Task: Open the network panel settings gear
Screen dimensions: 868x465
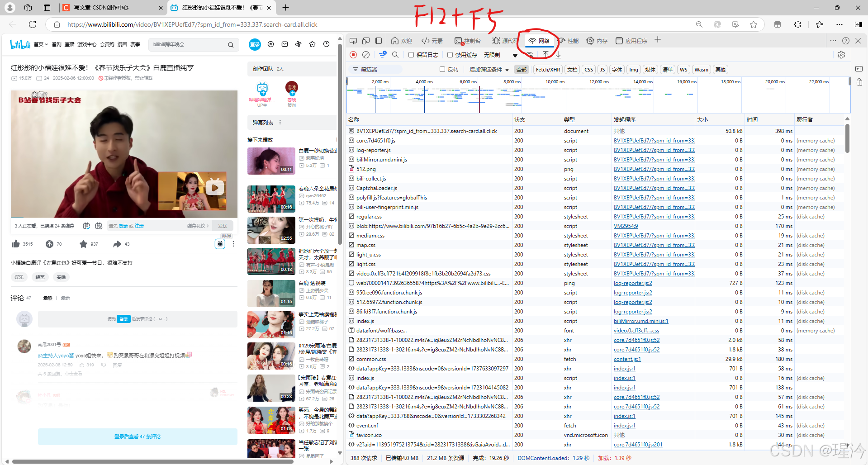Action: coord(841,55)
